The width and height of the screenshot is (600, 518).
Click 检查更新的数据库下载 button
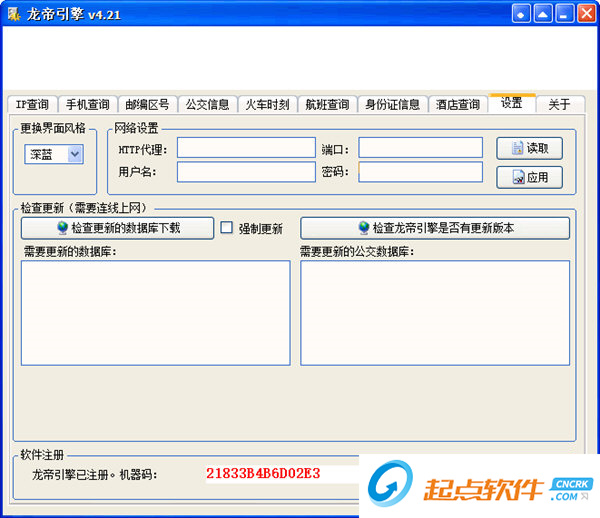click(x=117, y=228)
